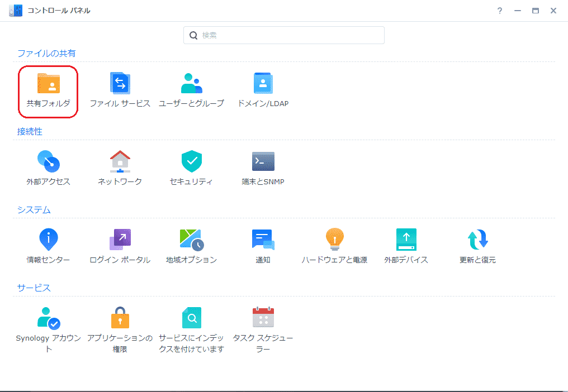Maximize the control panel window
The height and width of the screenshot is (392, 568).
point(536,11)
